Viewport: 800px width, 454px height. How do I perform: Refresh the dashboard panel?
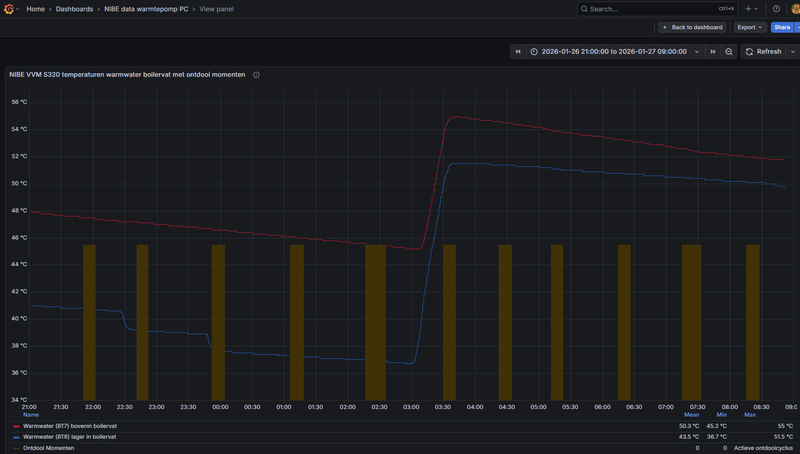763,52
